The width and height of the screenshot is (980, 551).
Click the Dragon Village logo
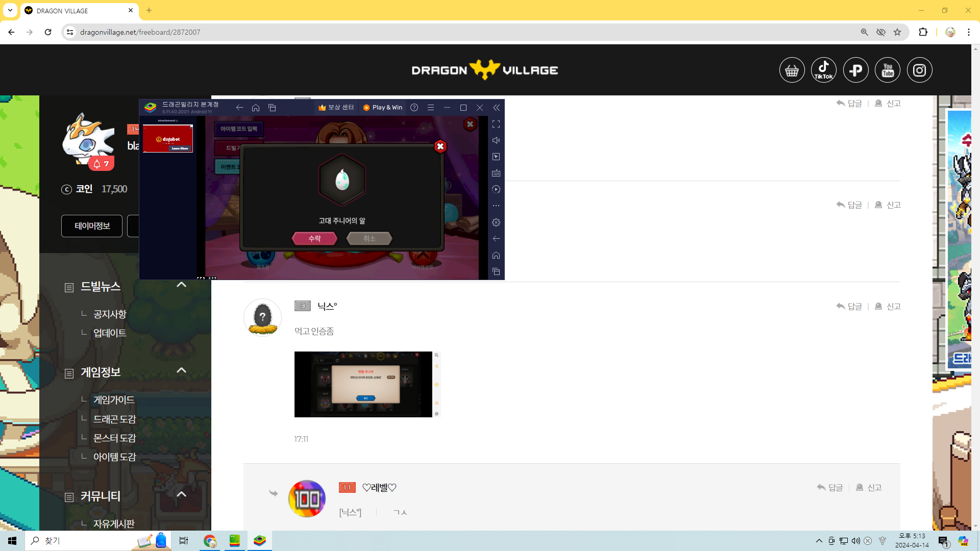pyautogui.click(x=485, y=70)
